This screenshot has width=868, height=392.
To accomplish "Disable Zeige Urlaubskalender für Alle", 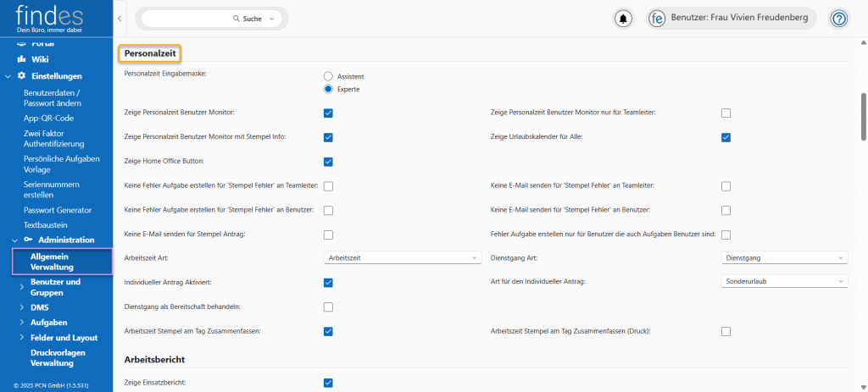I will [726, 137].
